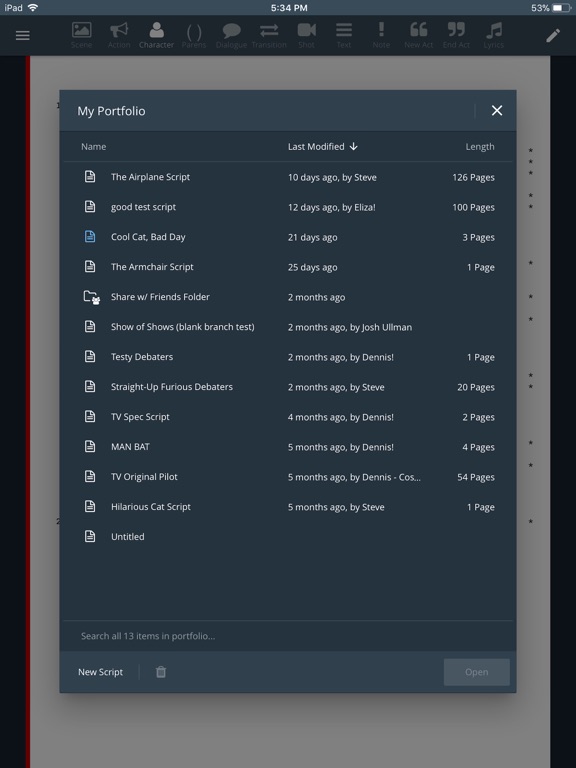Select the New Act tool
Image resolution: width=576 pixels, height=768 pixels.
pyautogui.click(x=419, y=35)
